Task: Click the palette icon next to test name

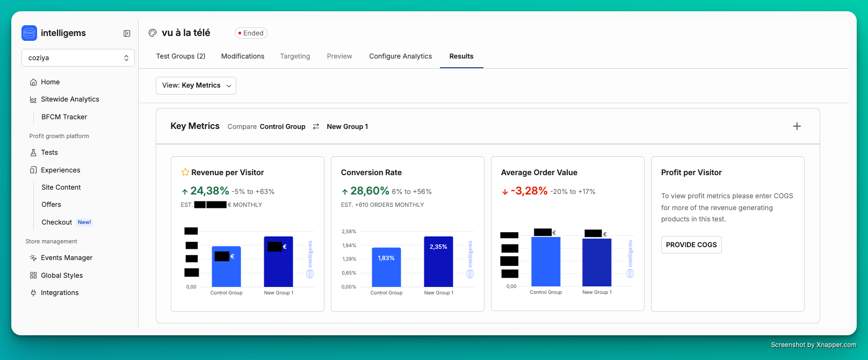Action: click(153, 33)
